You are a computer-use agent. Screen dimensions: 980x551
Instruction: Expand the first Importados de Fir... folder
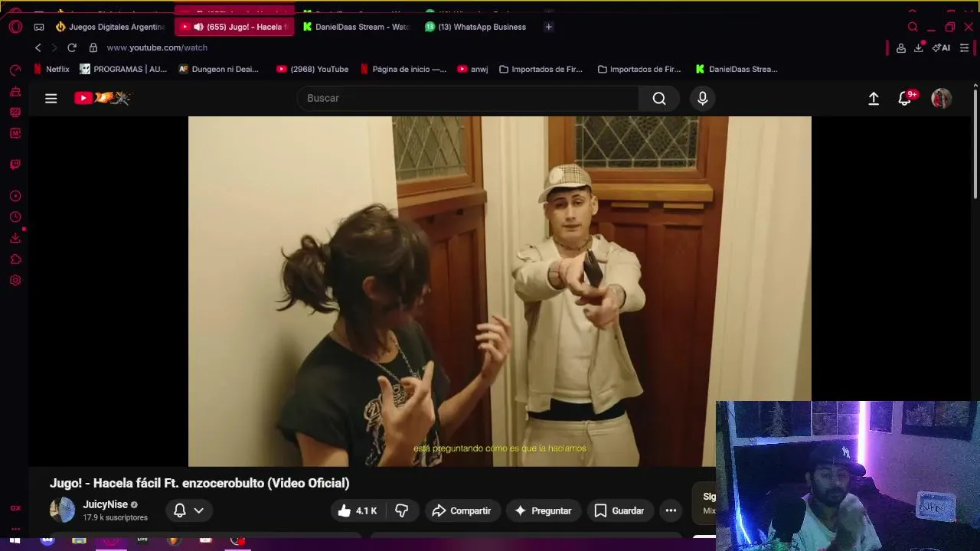click(x=541, y=69)
